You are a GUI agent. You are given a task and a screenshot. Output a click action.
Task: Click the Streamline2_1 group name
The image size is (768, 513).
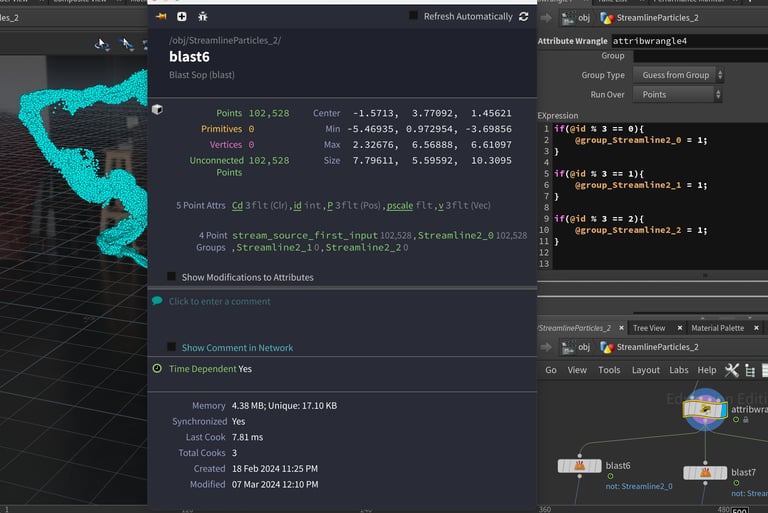coord(274,247)
